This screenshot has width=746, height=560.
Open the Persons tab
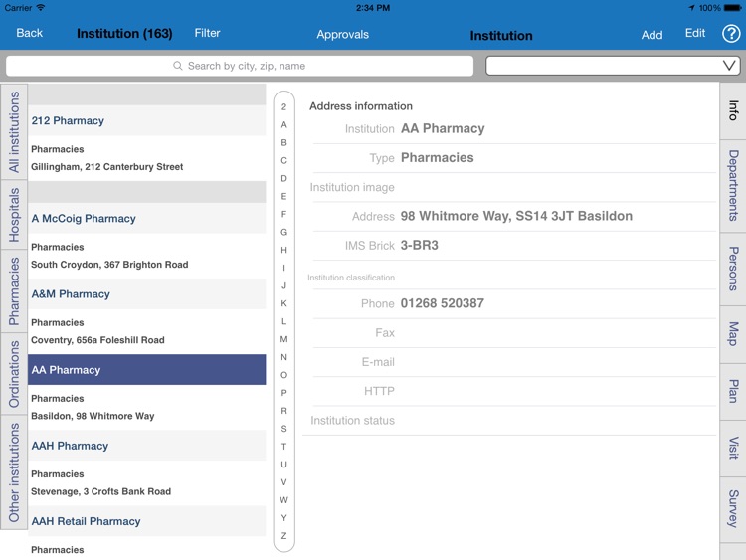point(733,269)
